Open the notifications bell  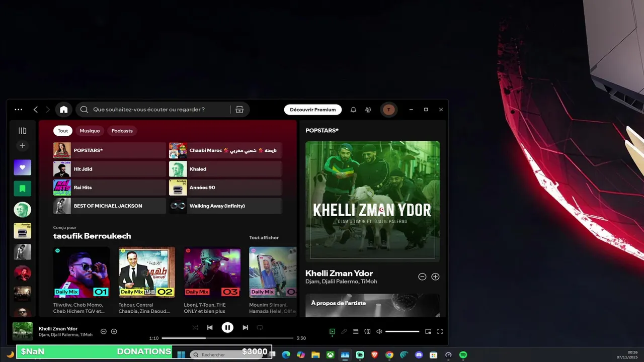click(x=354, y=110)
